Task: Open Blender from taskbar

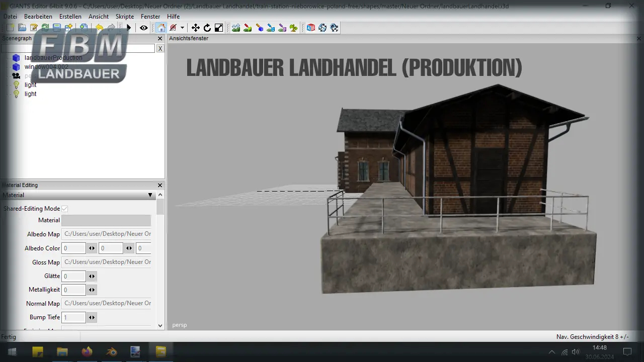Action: pos(111,351)
